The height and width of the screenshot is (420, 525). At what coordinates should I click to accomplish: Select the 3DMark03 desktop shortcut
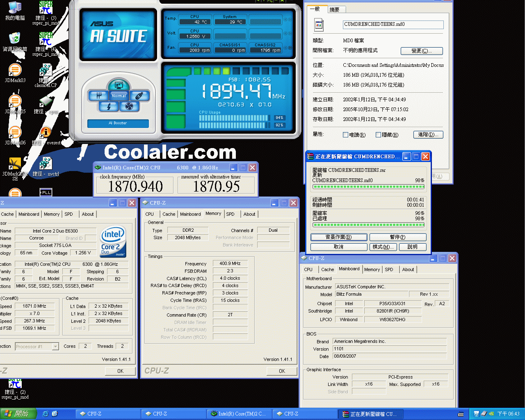[15, 73]
